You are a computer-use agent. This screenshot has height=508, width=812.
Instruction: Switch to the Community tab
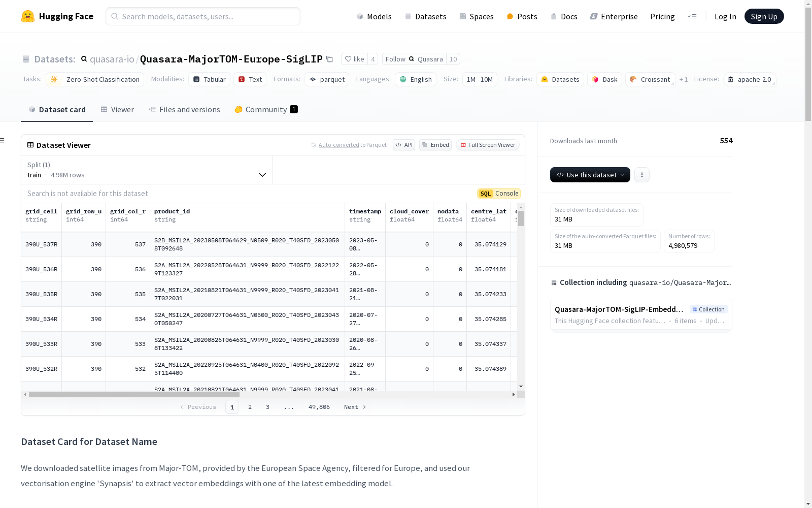(266, 110)
